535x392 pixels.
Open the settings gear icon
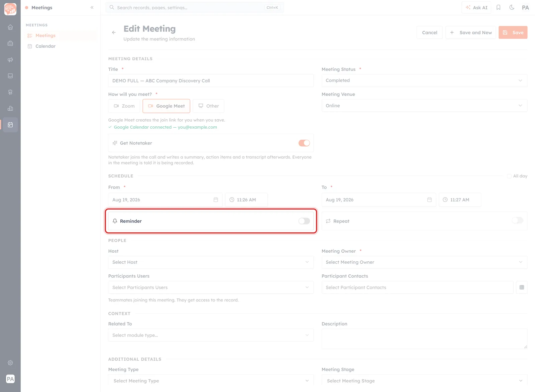pos(10,363)
